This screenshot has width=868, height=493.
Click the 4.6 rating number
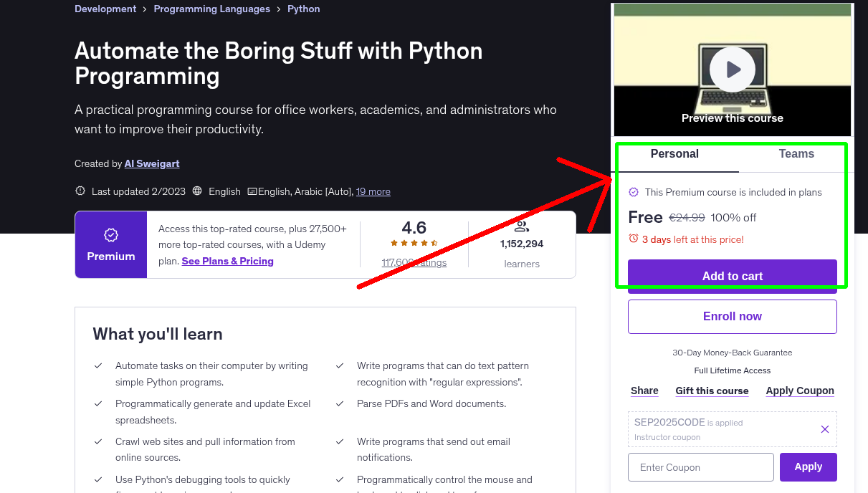point(414,228)
